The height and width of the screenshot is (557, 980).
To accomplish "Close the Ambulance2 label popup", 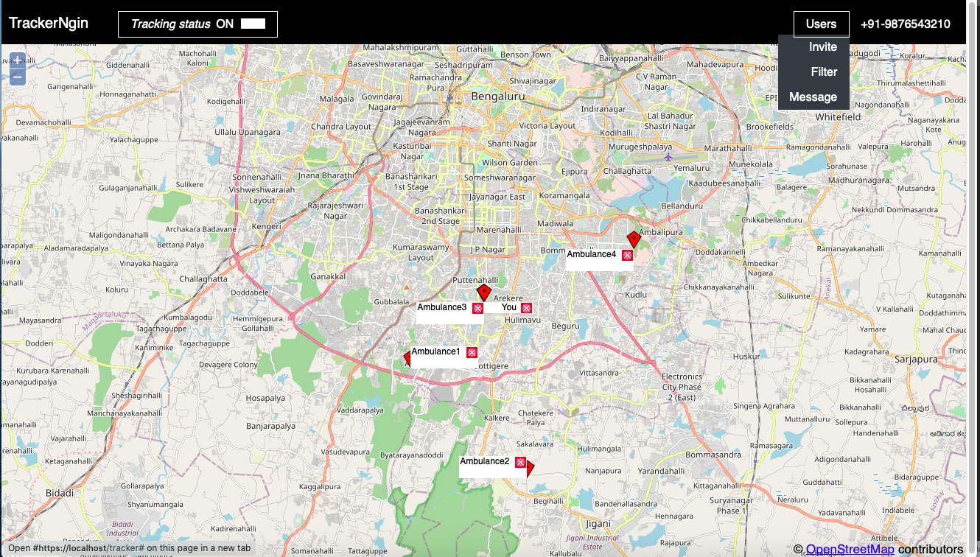I will click(x=520, y=463).
